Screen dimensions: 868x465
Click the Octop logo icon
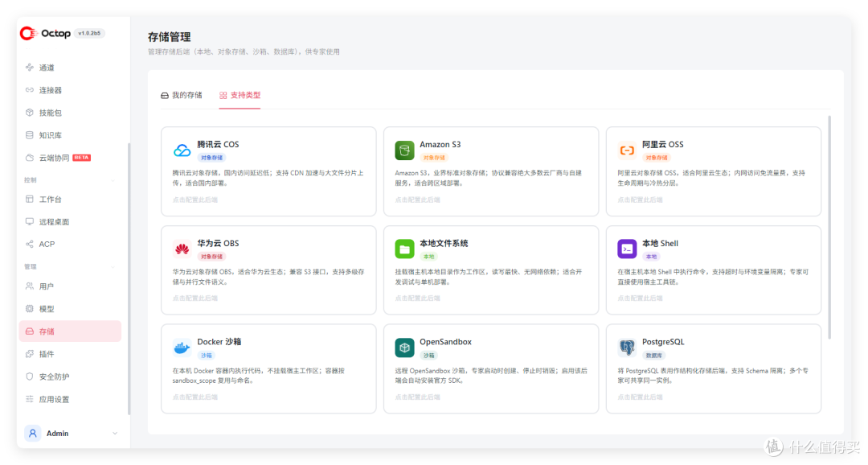point(27,33)
